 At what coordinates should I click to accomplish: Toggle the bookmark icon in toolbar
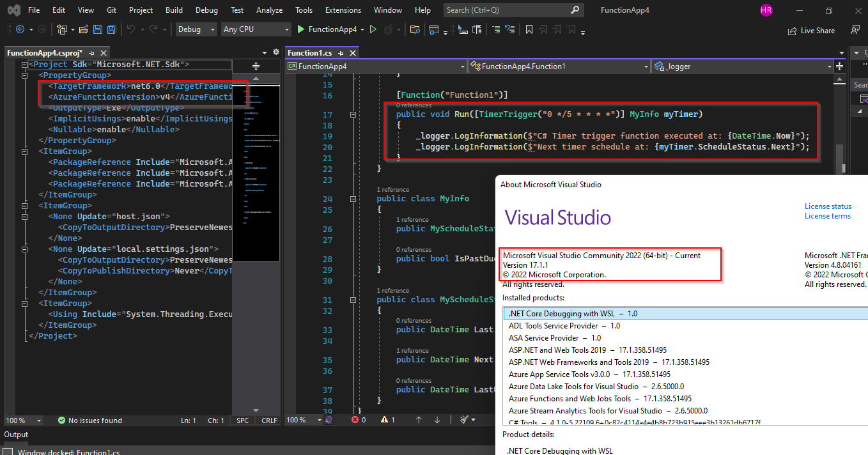529,29
